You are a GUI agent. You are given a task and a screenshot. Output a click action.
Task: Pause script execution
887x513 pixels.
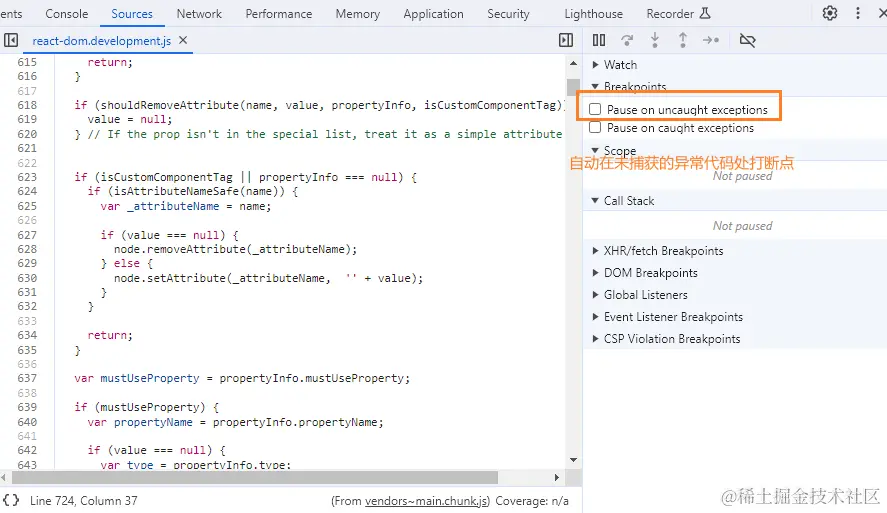(598, 40)
